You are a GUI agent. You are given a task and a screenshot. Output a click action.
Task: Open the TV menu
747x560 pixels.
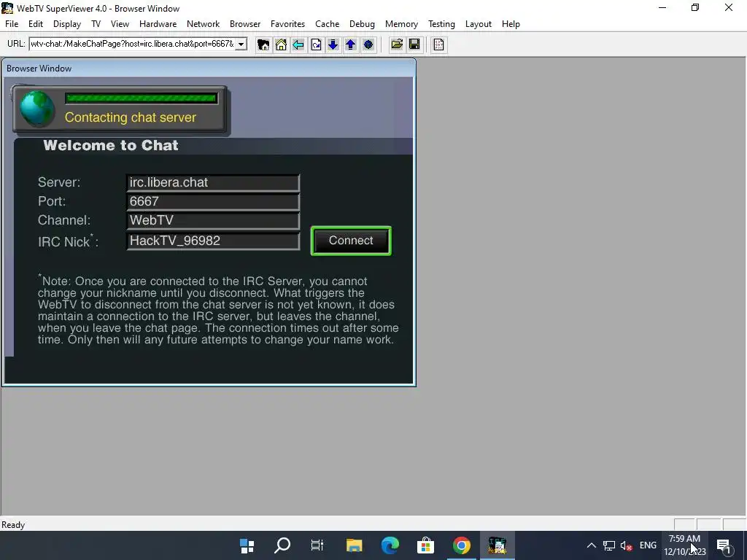(96, 24)
